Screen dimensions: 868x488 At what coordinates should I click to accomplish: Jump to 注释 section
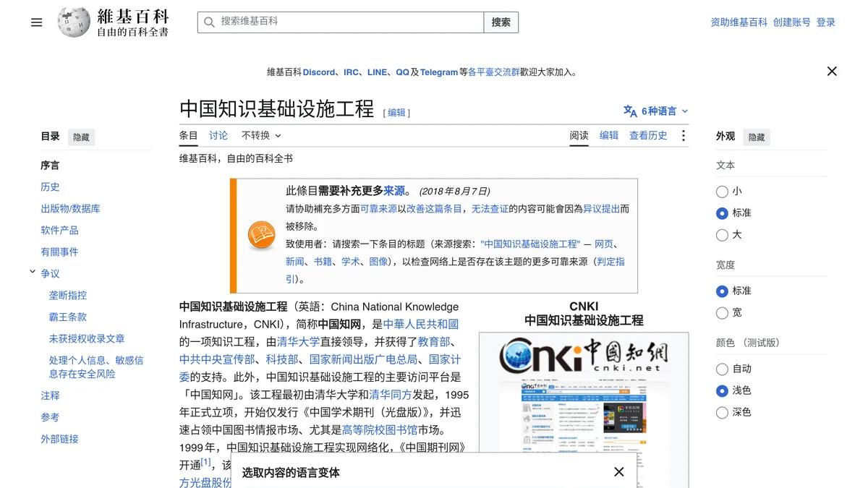[50, 395]
